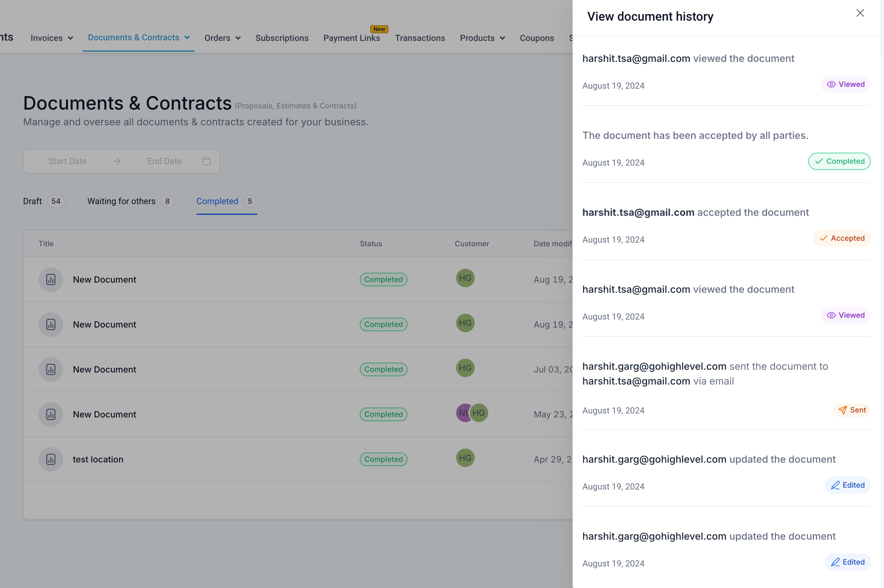Open the calendar icon in date range
Image resolution: width=884 pixels, height=588 pixels.
pos(207,161)
